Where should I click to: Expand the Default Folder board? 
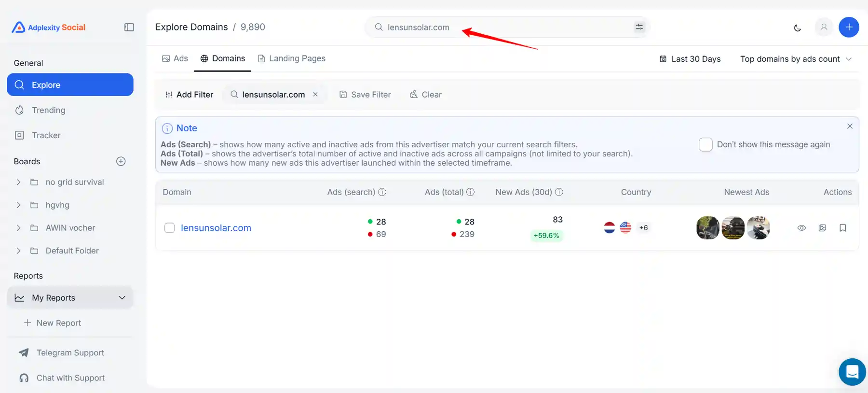click(x=18, y=251)
